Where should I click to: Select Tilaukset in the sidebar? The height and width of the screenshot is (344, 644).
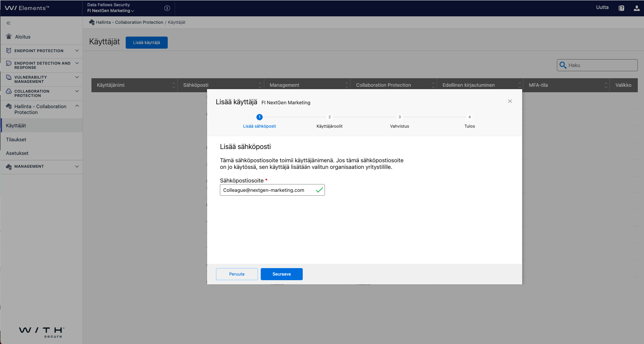pyautogui.click(x=16, y=139)
